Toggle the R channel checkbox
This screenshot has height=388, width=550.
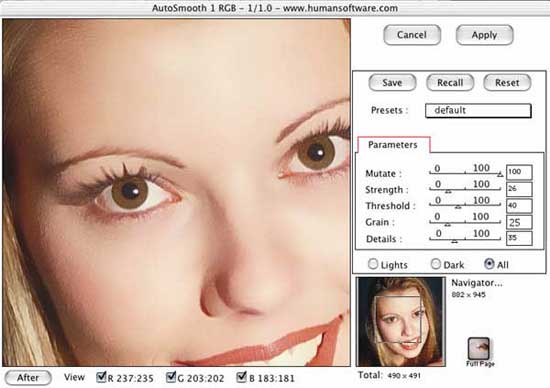101,377
